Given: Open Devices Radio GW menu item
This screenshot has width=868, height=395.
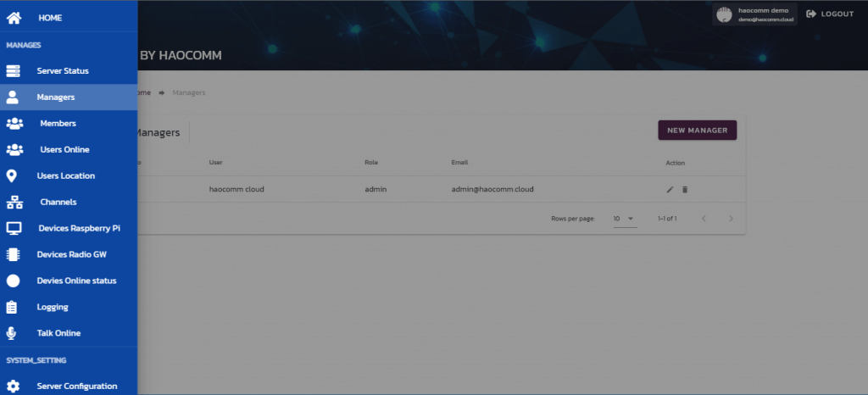Looking at the screenshot, I should click(x=69, y=254).
